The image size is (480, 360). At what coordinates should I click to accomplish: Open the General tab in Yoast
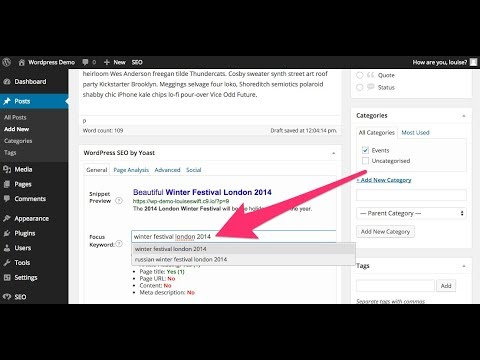tap(97, 170)
